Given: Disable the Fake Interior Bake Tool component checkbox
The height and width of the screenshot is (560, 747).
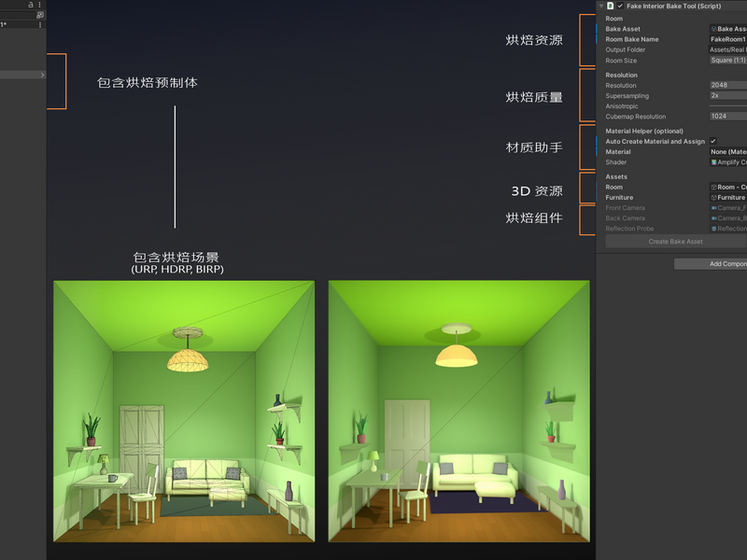Looking at the screenshot, I should coord(620,6).
